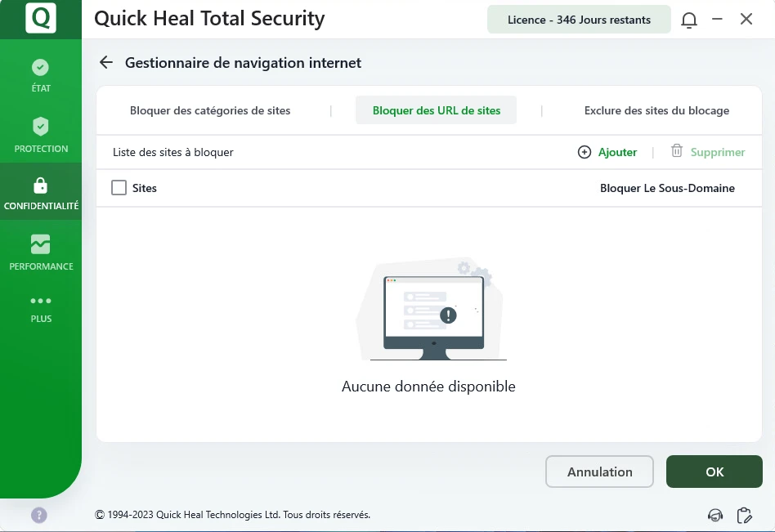Click the Licence days remaining badge
Screen dimensions: 775x532
579,20
